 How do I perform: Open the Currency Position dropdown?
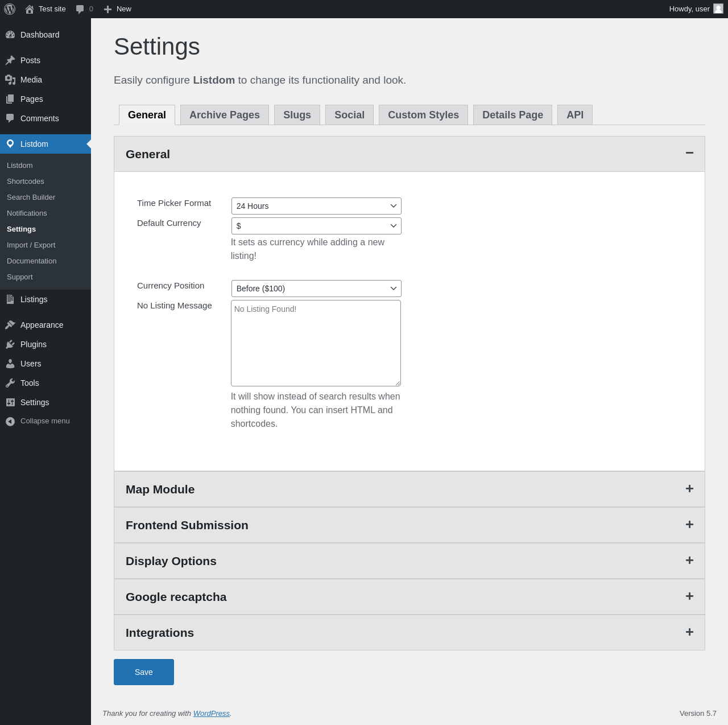point(316,289)
